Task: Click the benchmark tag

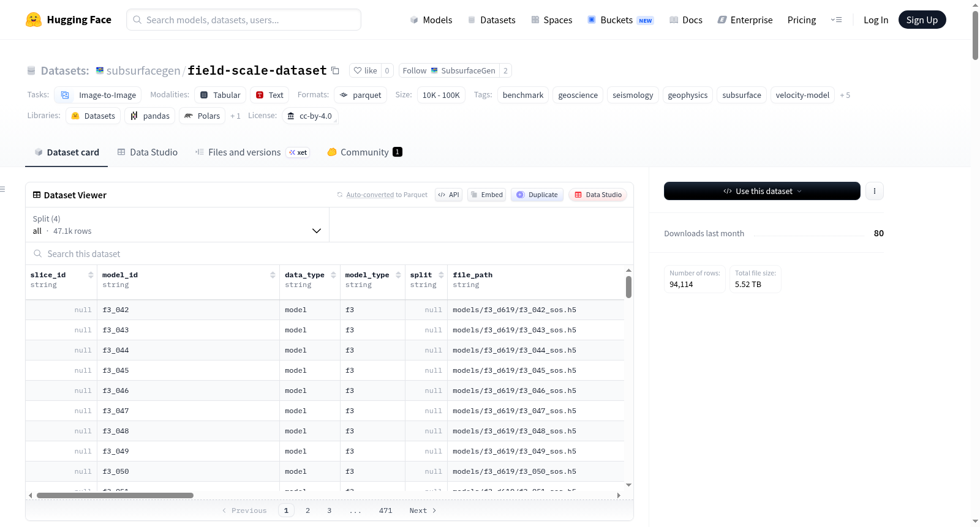Action: pos(523,95)
